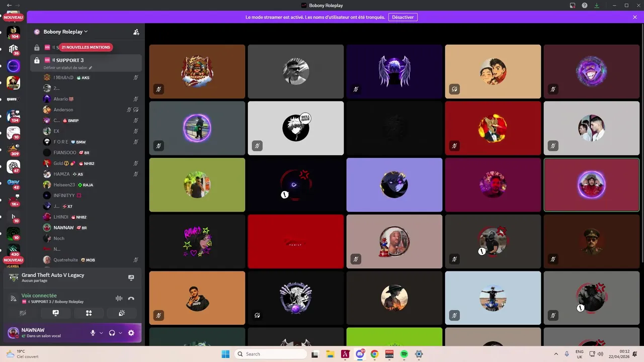Click the invite people icon beside server name
644x362 pixels.
(x=136, y=32)
